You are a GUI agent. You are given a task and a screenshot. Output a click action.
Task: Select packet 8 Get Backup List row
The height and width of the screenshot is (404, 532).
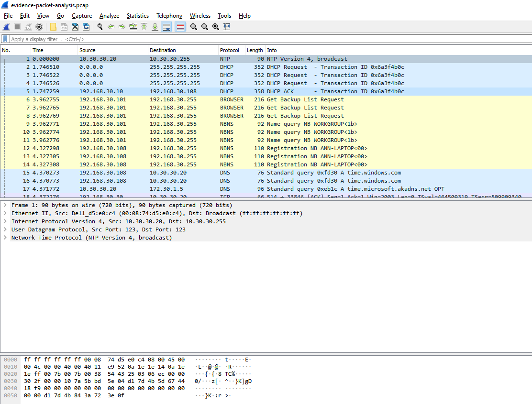pos(266,116)
